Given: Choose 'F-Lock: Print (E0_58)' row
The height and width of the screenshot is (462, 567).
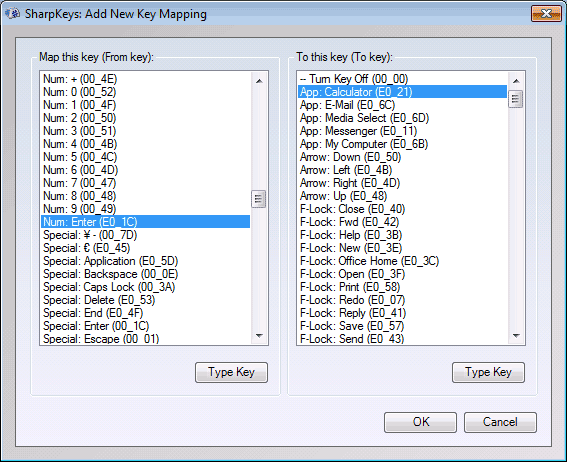Looking at the screenshot, I should (402, 287).
